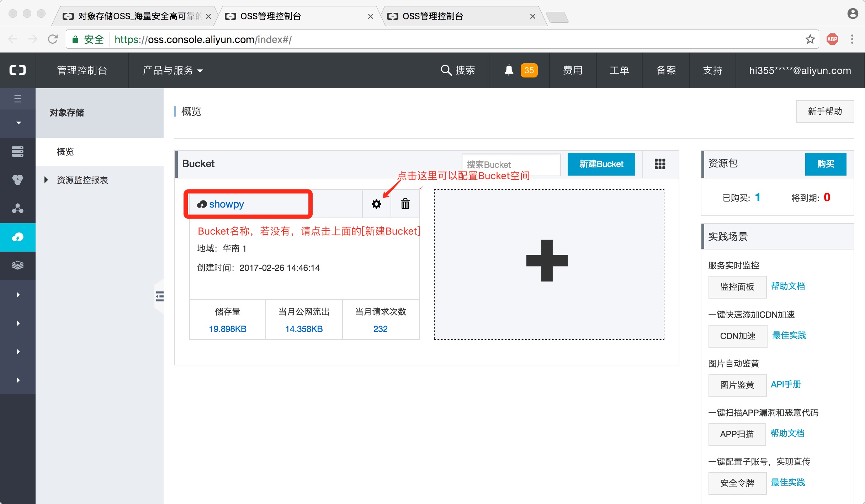Open the hi355*****@aliyun.com account menu
Viewport: 865px width, 504px height.
(800, 70)
